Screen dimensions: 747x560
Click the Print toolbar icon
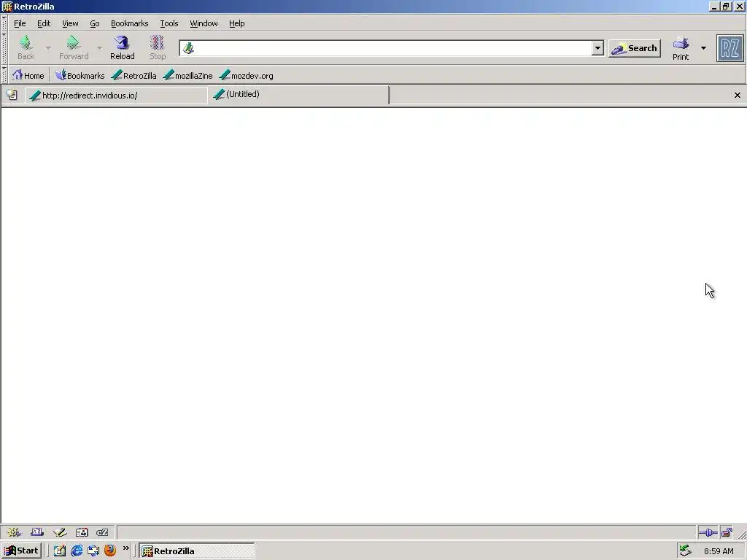tap(681, 48)
